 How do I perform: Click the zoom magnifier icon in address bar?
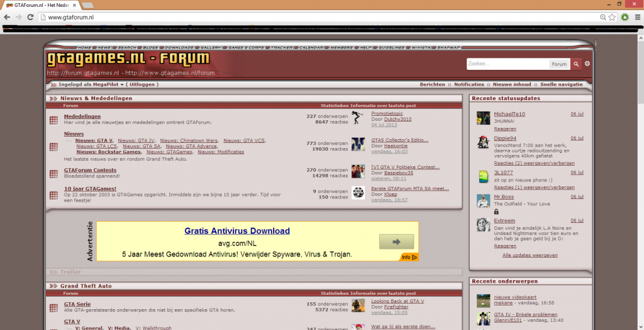602,17
